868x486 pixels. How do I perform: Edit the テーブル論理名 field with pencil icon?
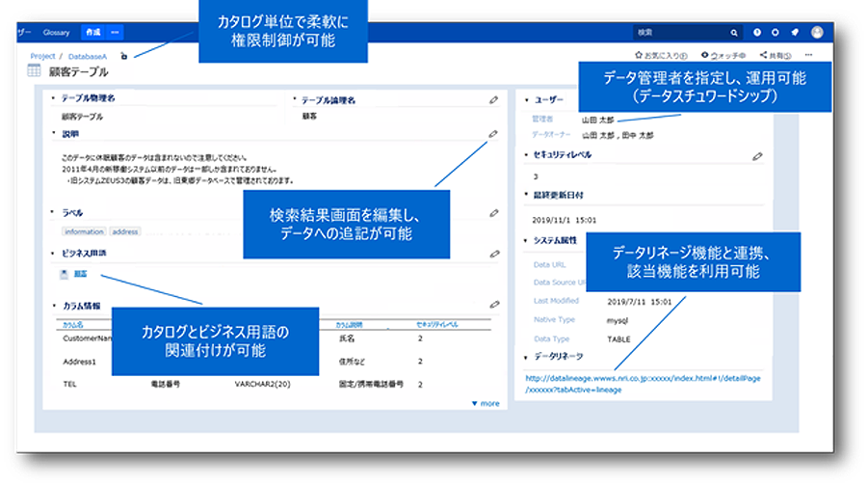click(493, 99)
